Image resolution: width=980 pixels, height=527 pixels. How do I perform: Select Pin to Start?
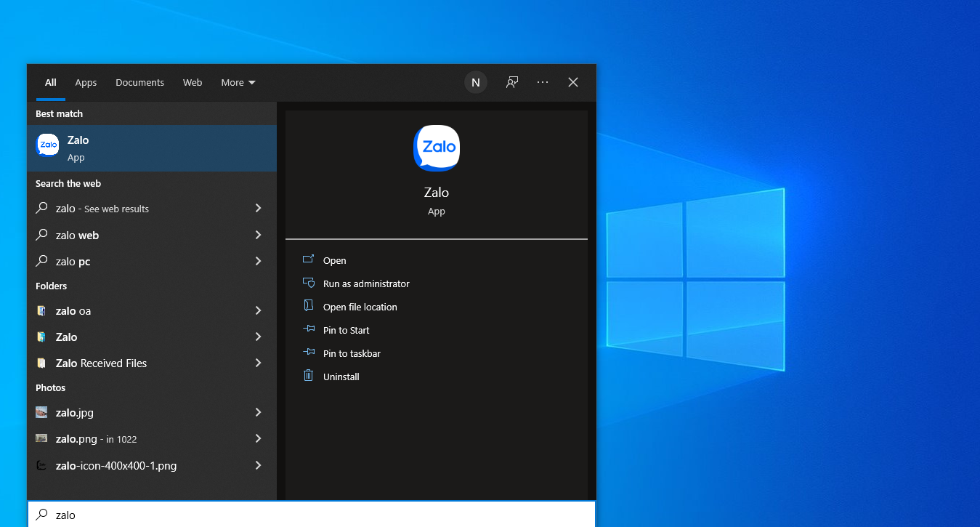point(347,330)
